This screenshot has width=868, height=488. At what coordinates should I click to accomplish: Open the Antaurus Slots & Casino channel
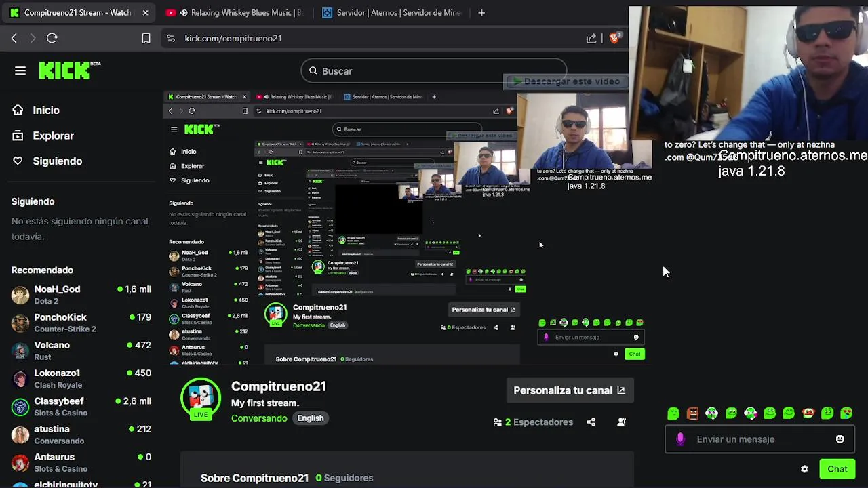[81, 462]
